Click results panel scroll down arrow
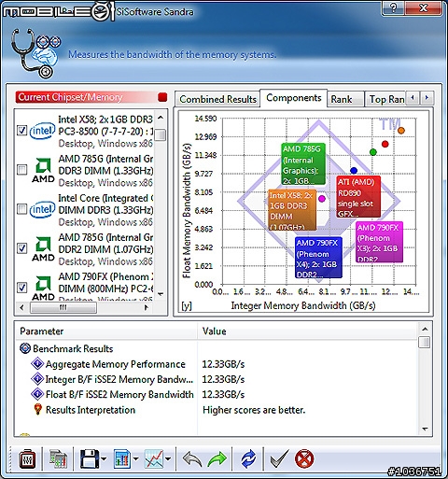The height and width of the screenshot is (479, 448). point(425,430)
